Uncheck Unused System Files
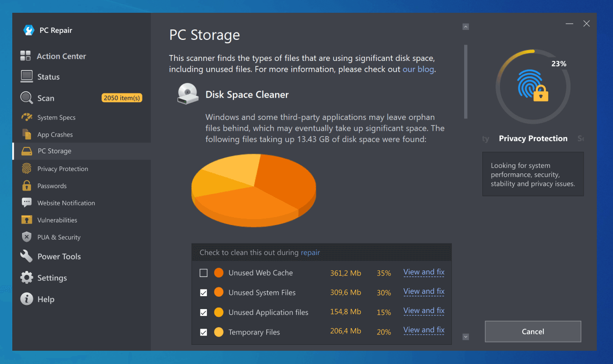 click(203, 292)
